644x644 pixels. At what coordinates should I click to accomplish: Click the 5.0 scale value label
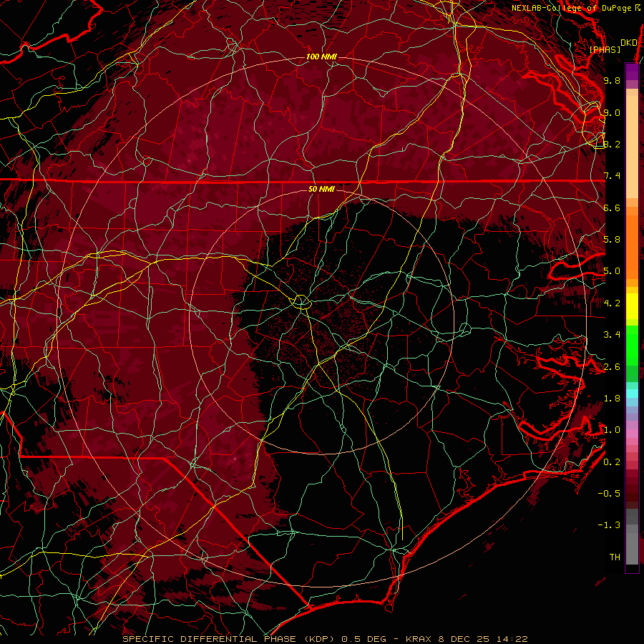click(612, 271)
